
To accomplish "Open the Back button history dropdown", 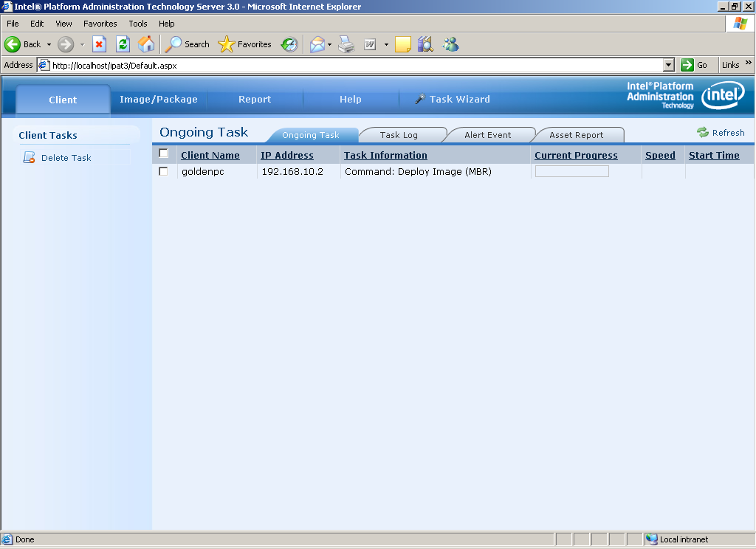I will [49, 44].
